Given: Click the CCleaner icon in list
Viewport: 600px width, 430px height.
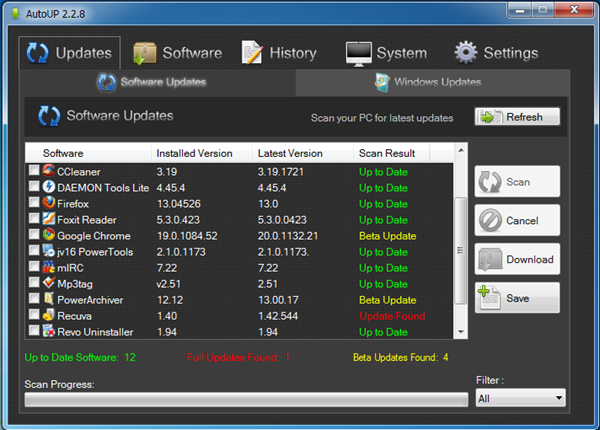Looking at the screenshot, I should pos(48,171).
